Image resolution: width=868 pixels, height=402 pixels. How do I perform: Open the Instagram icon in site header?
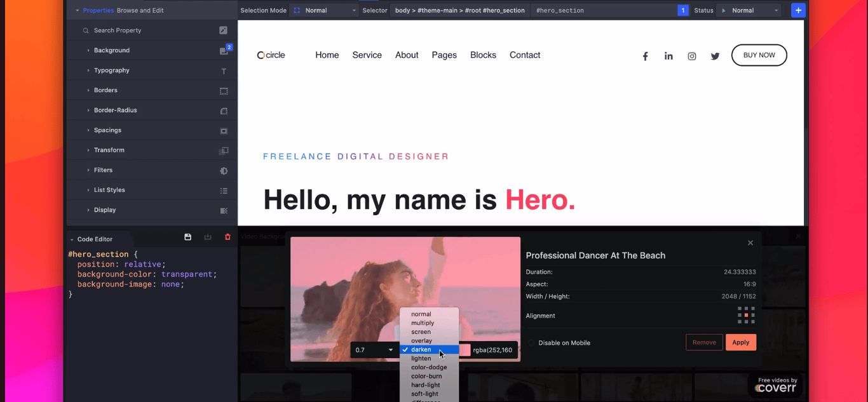pos(692,56)
